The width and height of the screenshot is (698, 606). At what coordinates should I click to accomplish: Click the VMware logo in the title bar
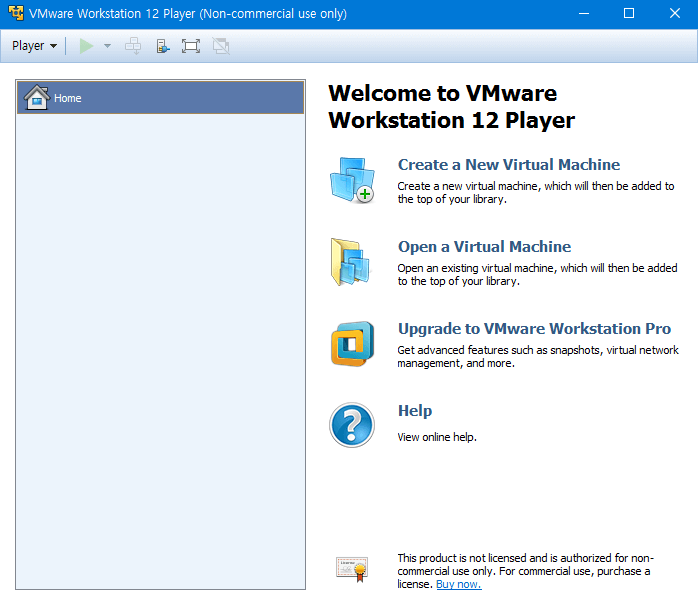click(16, 13)
